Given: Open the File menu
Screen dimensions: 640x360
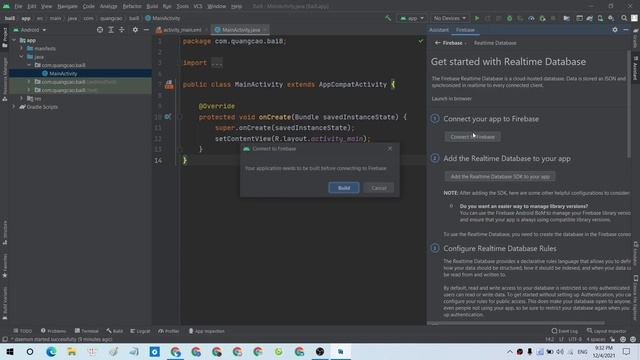Looking at the screenshot, I should (x=18, y=7).
